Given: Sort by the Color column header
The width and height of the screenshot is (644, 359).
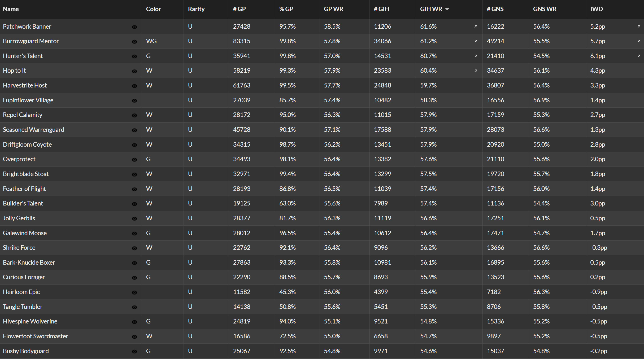Looking at the screenshot, I should pos(153,9).
